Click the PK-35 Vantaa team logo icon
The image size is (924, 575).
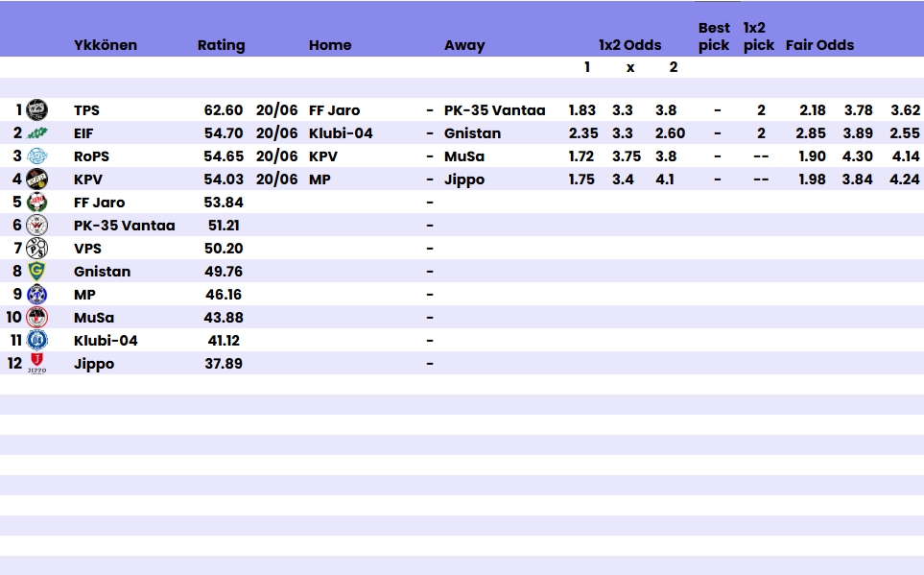click(36, 226)
